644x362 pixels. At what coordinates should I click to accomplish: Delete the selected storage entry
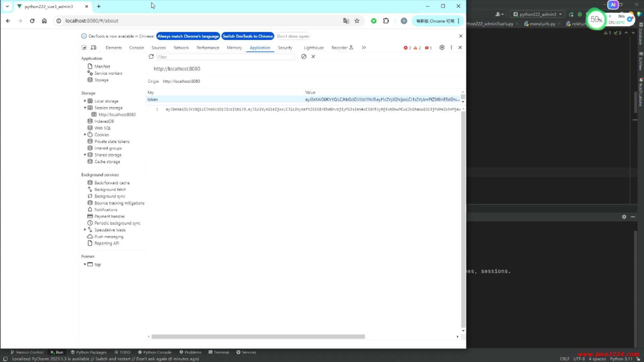(x=313, y=57)
